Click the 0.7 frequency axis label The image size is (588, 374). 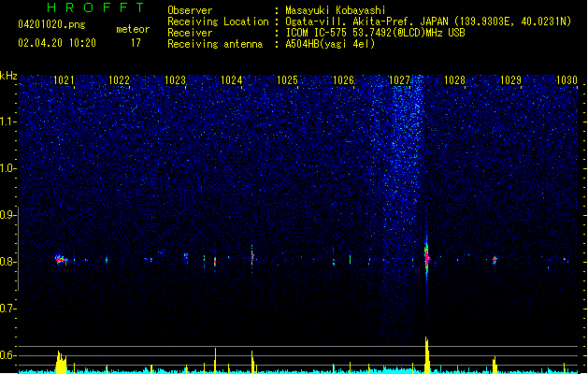click(x=7, y=309)
